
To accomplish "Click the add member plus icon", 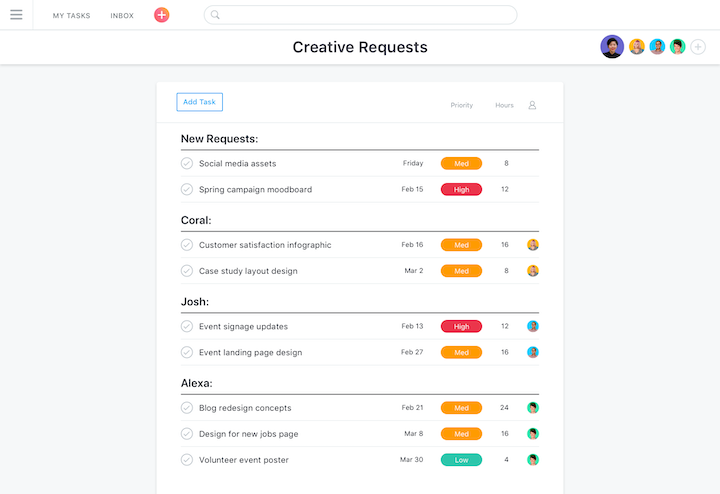I will (698, 47).
